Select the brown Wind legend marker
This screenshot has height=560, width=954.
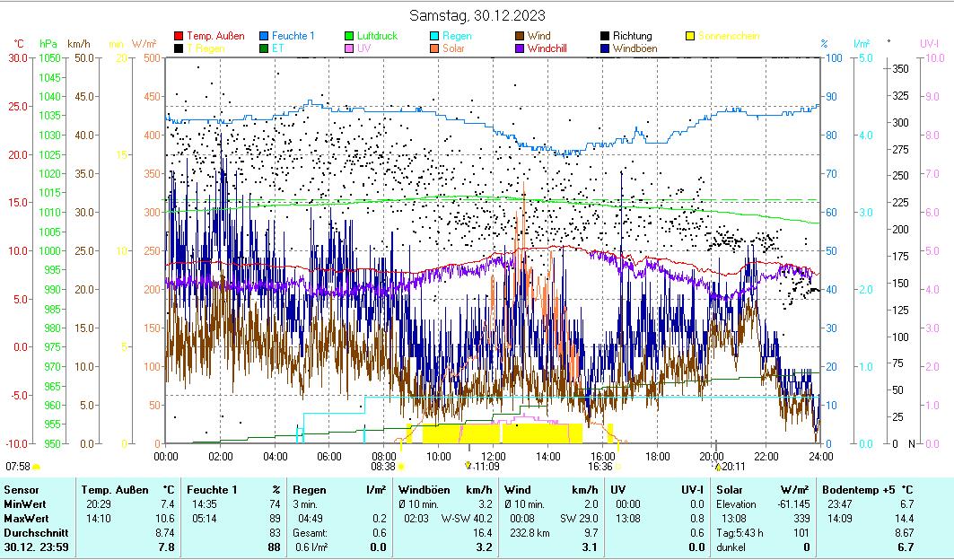521,37
